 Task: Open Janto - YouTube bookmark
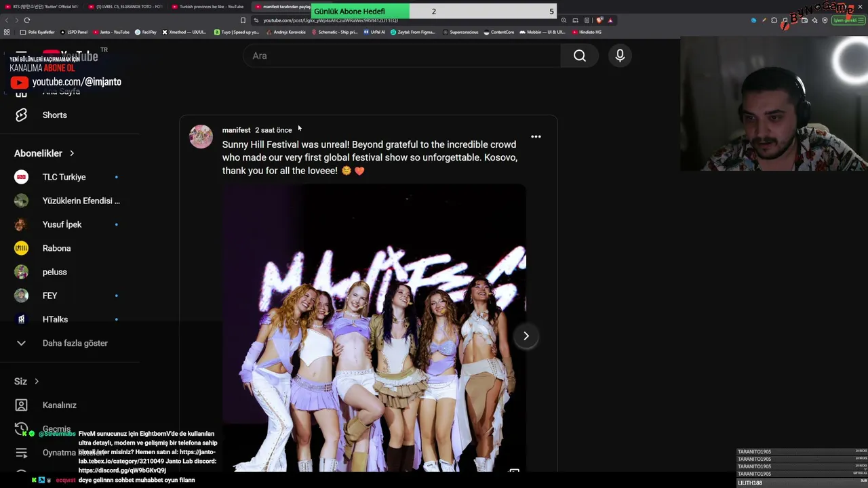click(x=111, y=32)
